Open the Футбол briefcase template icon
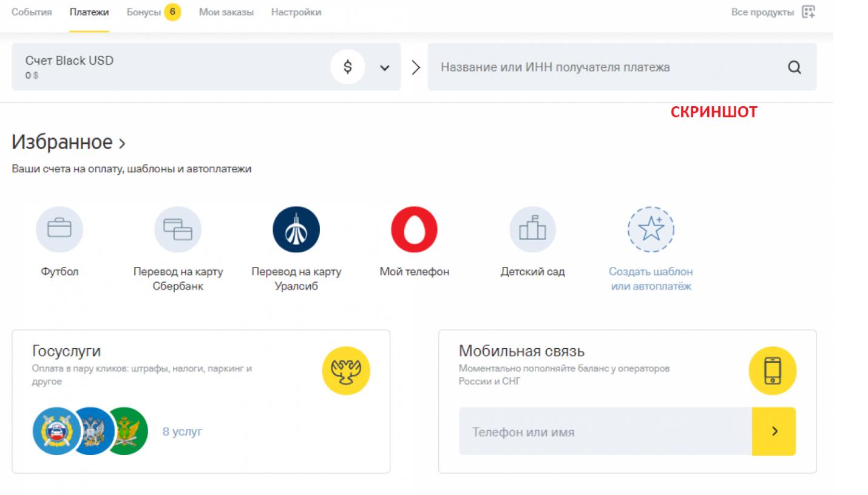This screenshot has height=495, width=868. pyautogui.click(x=59, y=229)
